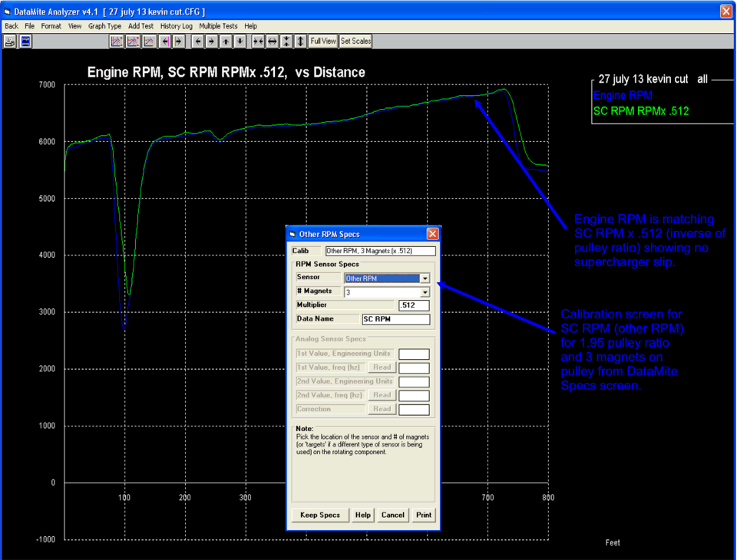Screen dimensions: 737x560
Task: Click the Other RPM Specs title bar icon
Action: coord(292,234)
